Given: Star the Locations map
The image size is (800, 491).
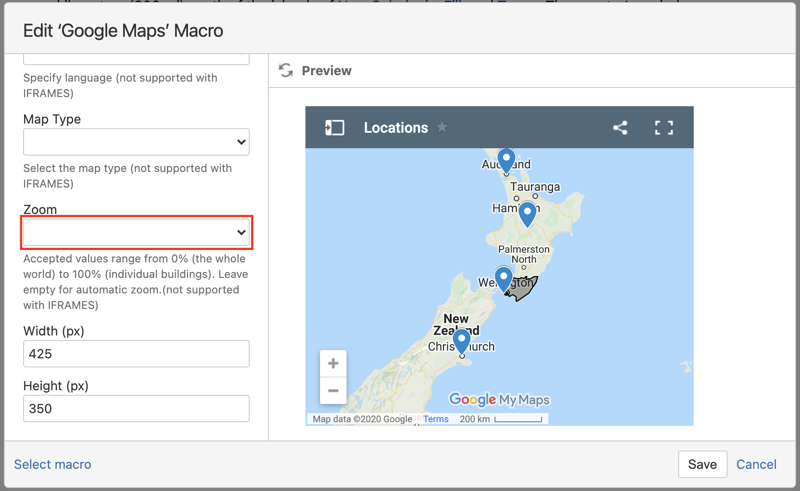Looking at the screenshot, I should point(442,127).
